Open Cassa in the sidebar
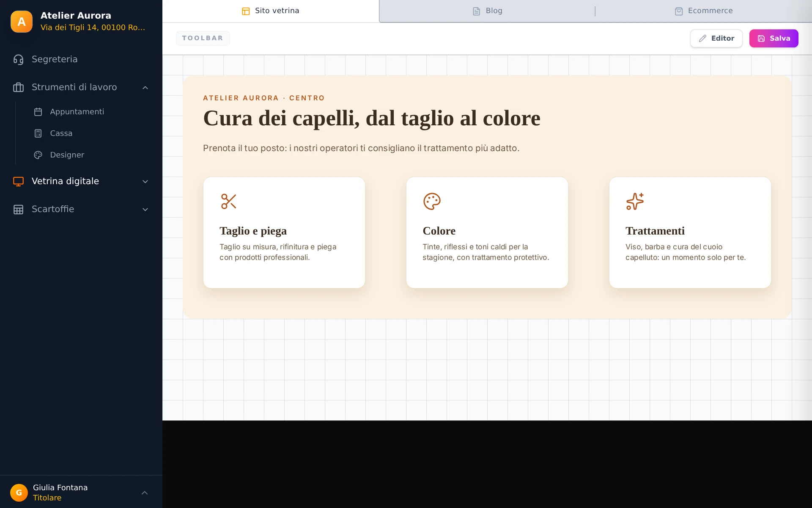This screenshot has height=508, width=812. 91,133
